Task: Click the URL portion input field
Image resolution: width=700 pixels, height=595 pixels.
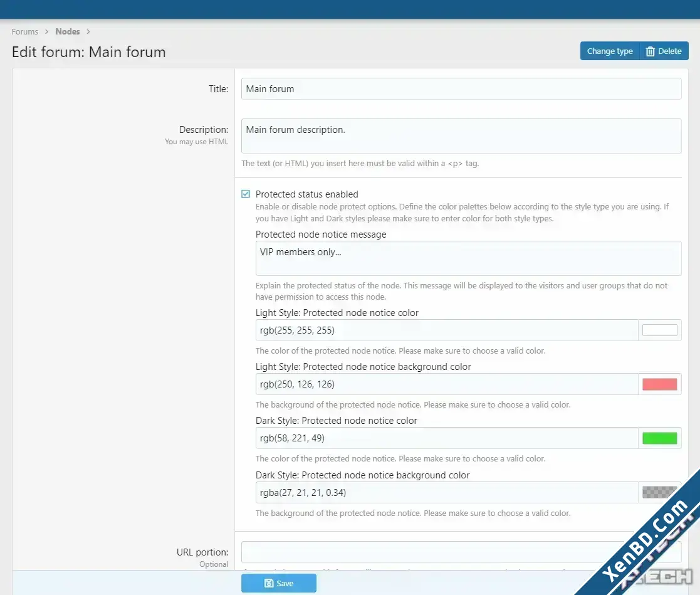Action: pyautogui.click(x=461, y=552)
